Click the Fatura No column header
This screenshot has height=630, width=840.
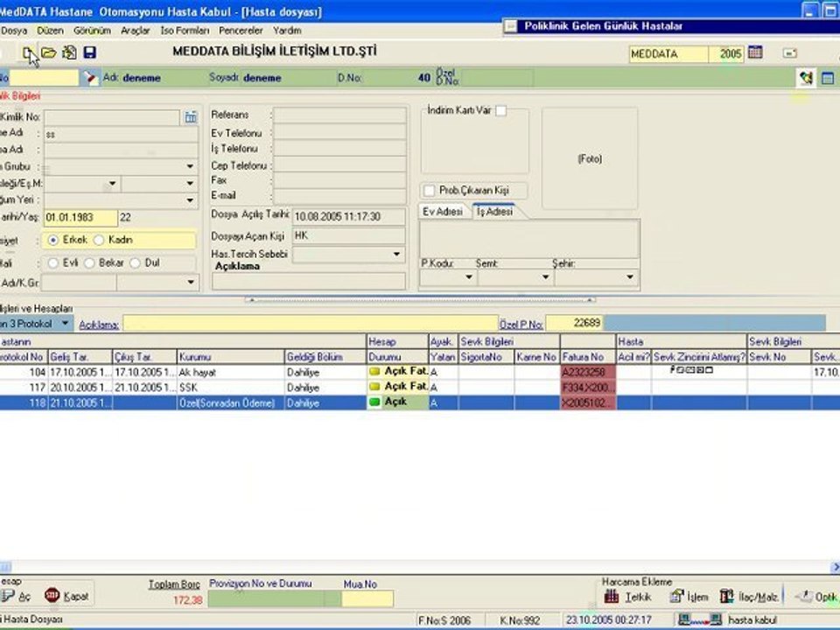point(588,357)
